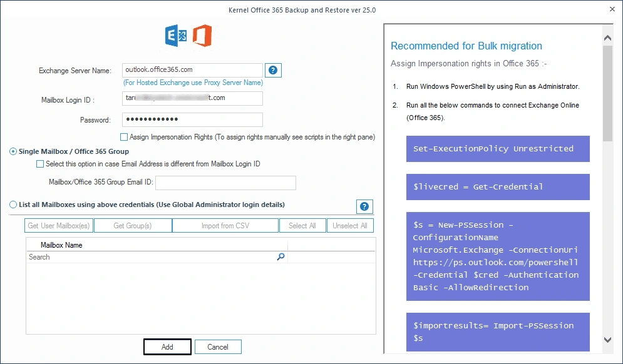This screenshot has width=623, height=364.
Task: Click Mailbox/Office 365 Group Email ID field
Action: pyautogui.click(x=225, y=183)
